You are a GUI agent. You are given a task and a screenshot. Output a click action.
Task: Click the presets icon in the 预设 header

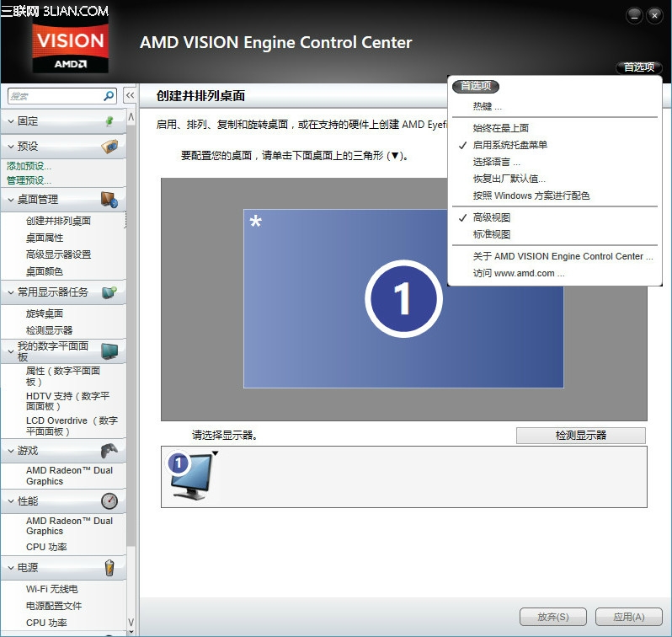[x=109, y=147]
